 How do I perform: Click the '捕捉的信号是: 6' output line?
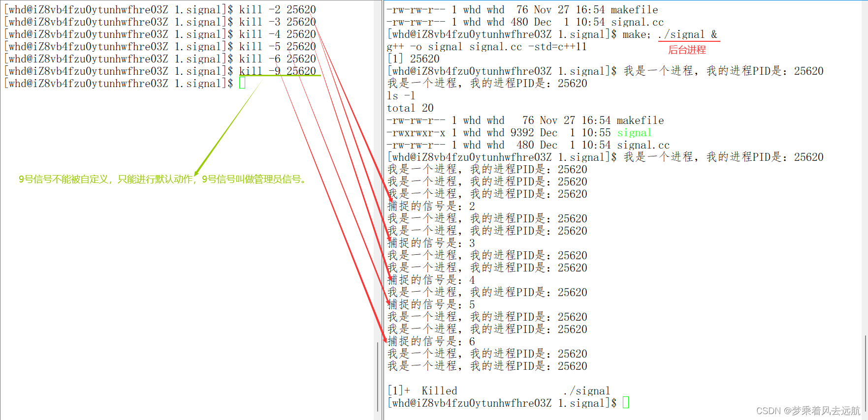(431, 342)
